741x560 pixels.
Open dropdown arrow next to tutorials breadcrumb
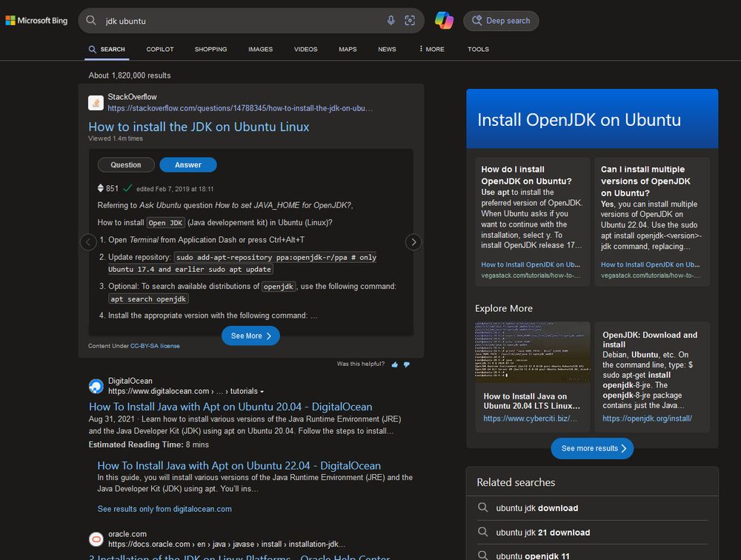pyautogui.click(x=262, y=392)
